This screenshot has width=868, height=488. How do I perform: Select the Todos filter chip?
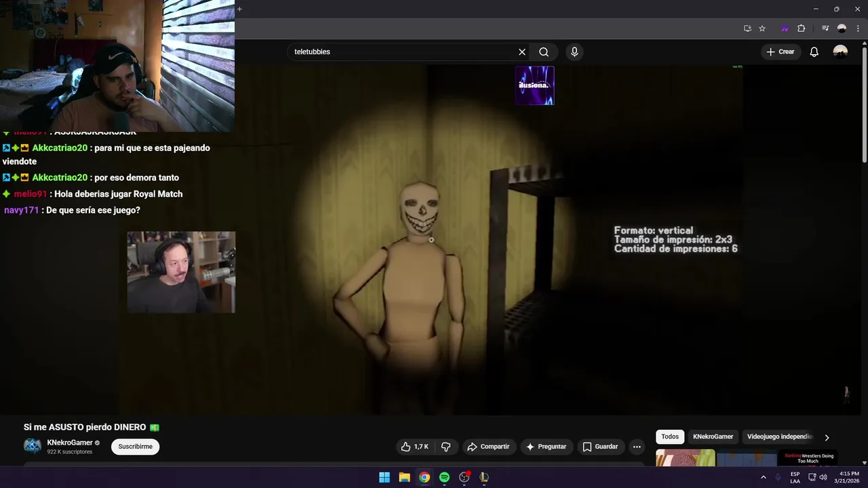[x=670, y=437]
